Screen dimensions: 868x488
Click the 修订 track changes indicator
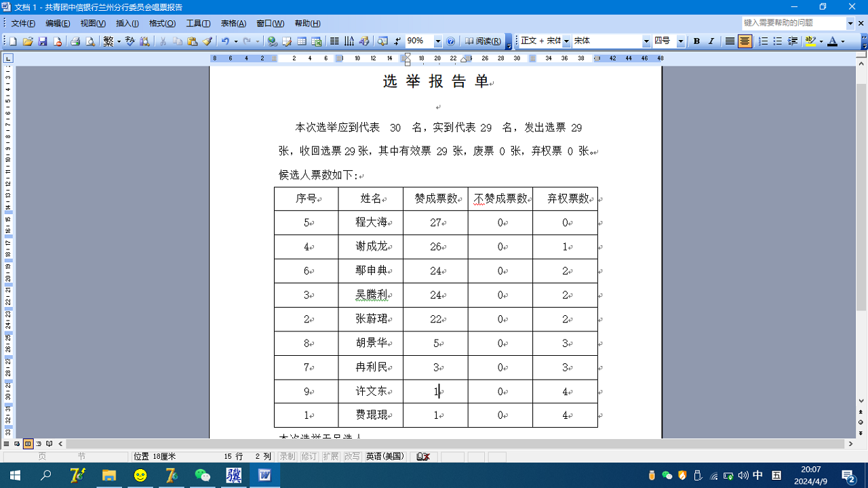click(309, 457)
